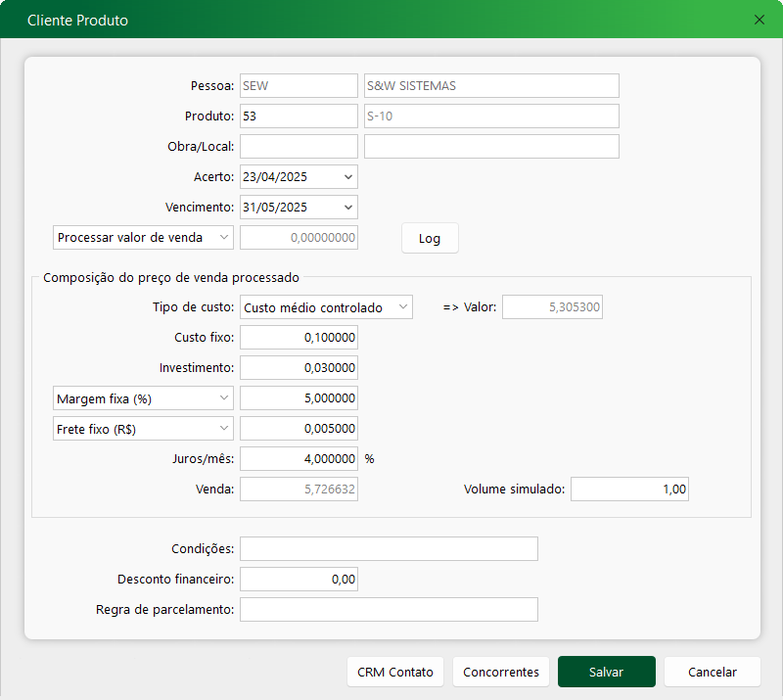Open CRM Contato
The width and height of the screenshot is (783, 700).
pyautogui.click(x=395, y=672)
